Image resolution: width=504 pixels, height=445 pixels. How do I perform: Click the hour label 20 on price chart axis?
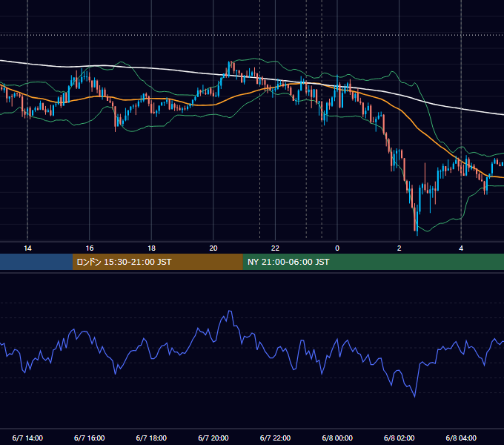213,248
